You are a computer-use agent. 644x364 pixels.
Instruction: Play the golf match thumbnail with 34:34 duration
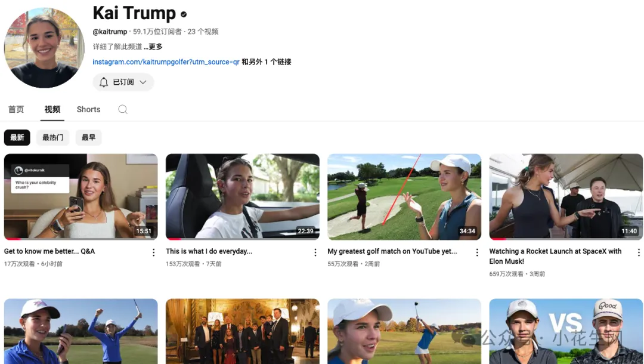click(404, 197)
